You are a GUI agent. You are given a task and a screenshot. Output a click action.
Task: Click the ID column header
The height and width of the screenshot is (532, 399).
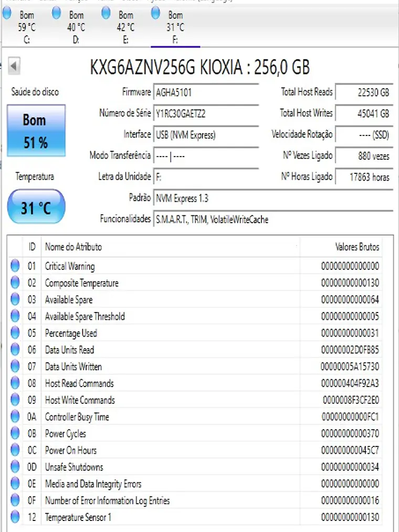tap(32, 247)
